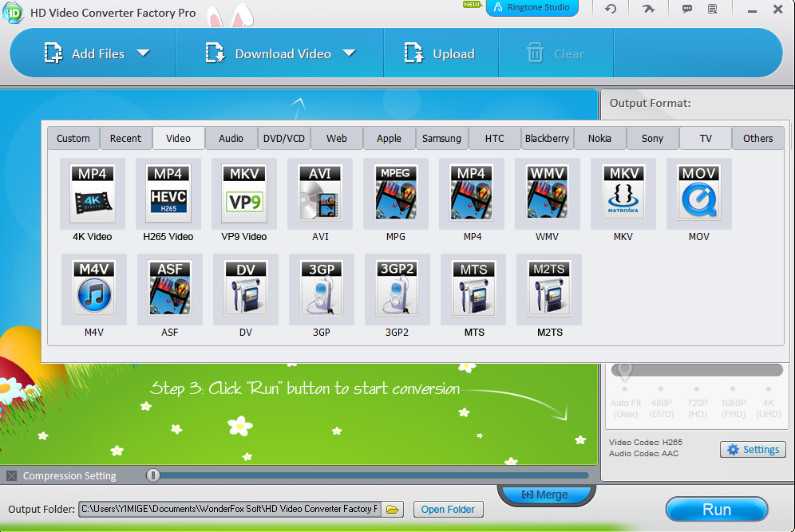This screenshot has width=795, height=532.
Task: Click the Output Folder path field
Action: [x=230, y=509]
